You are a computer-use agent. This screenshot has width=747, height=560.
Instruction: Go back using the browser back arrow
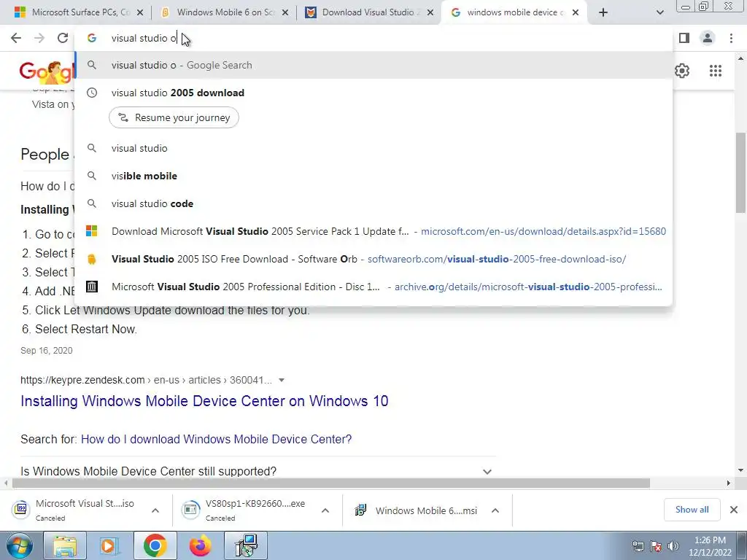[16, 38]
